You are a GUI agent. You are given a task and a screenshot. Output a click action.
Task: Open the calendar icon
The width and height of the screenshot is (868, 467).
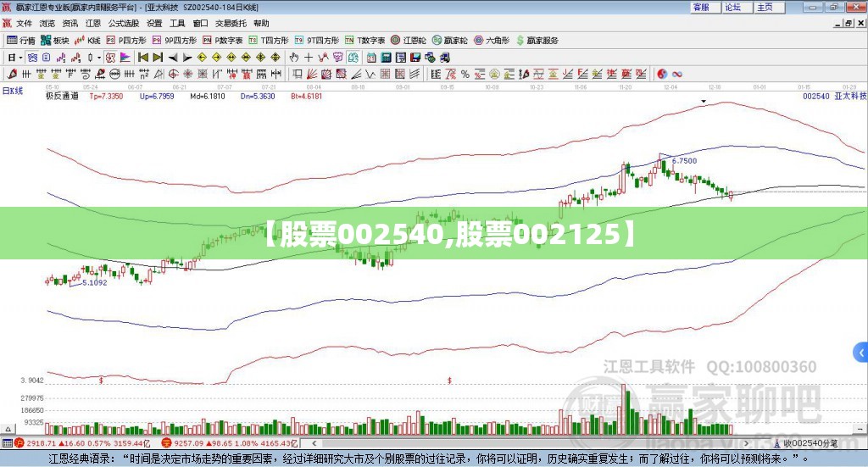[371, 58]
